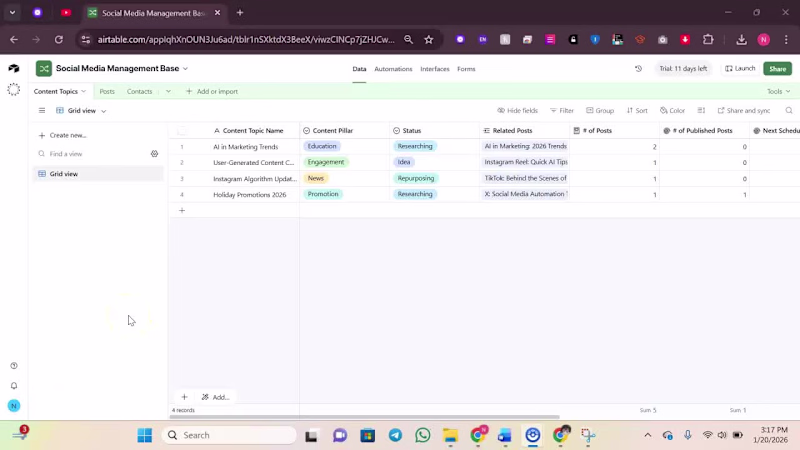Toggle the sidebar hamburger menu icon
Screen dimensions: 800x450
[42, 110]
